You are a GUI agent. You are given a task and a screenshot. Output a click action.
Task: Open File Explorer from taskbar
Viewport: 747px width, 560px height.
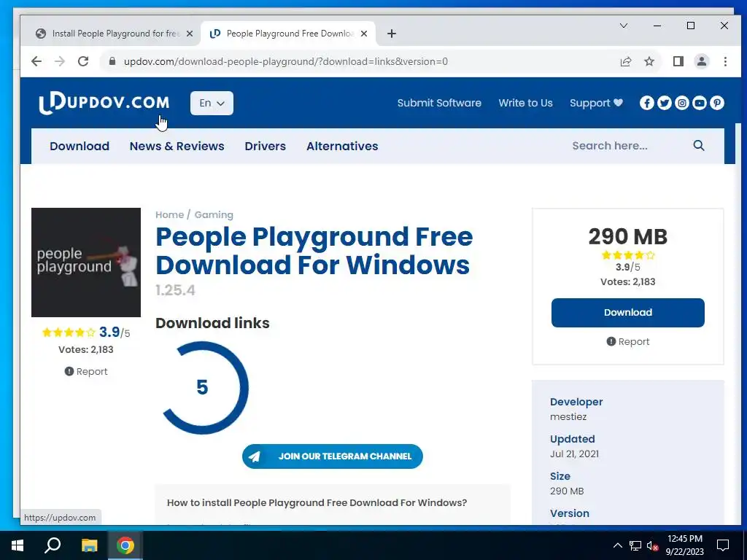click(x=89, y=545)
